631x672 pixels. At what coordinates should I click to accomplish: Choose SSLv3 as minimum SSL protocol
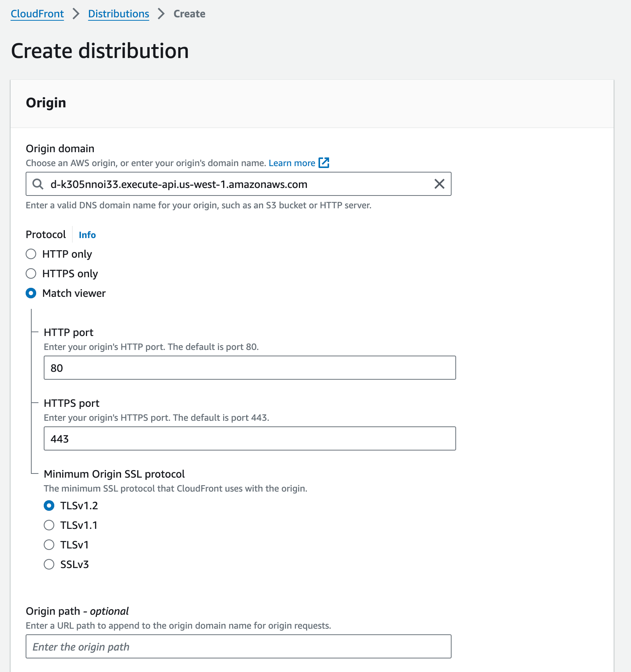[49, 565]
